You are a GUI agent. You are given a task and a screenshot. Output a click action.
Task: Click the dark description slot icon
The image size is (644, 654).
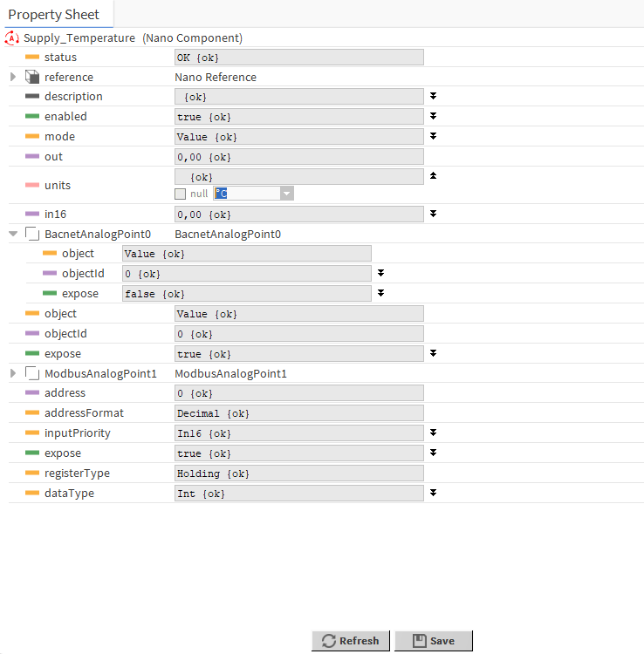tap(32, 97)
